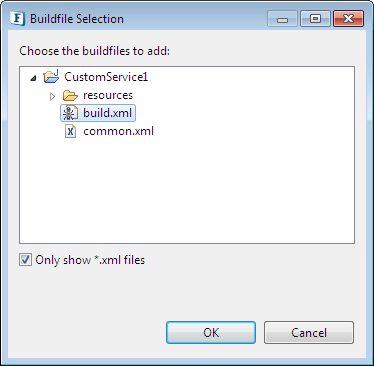Click the Buildfile Selection title bar text
Screen dimensions: 374x366
click(x=77, y=19)
